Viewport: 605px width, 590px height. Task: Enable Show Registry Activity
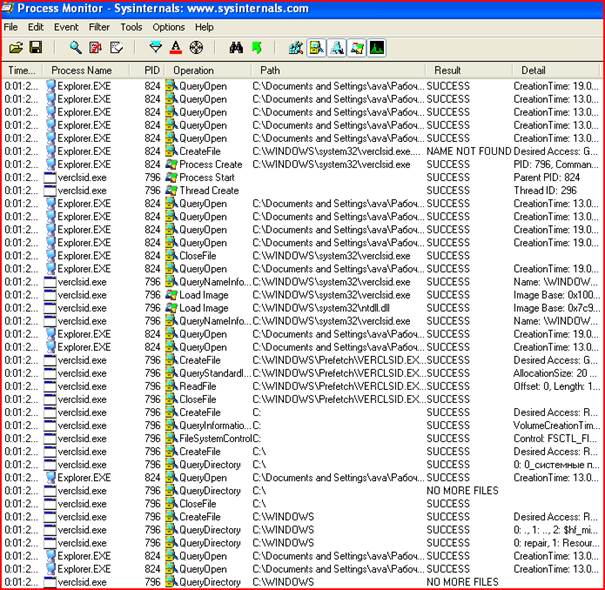[x=296, y=48]
